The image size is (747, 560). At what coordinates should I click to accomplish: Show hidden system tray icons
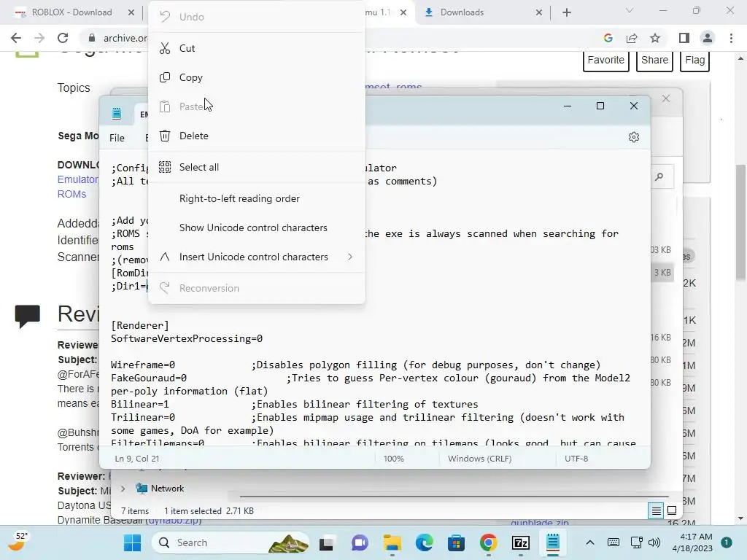589,542
